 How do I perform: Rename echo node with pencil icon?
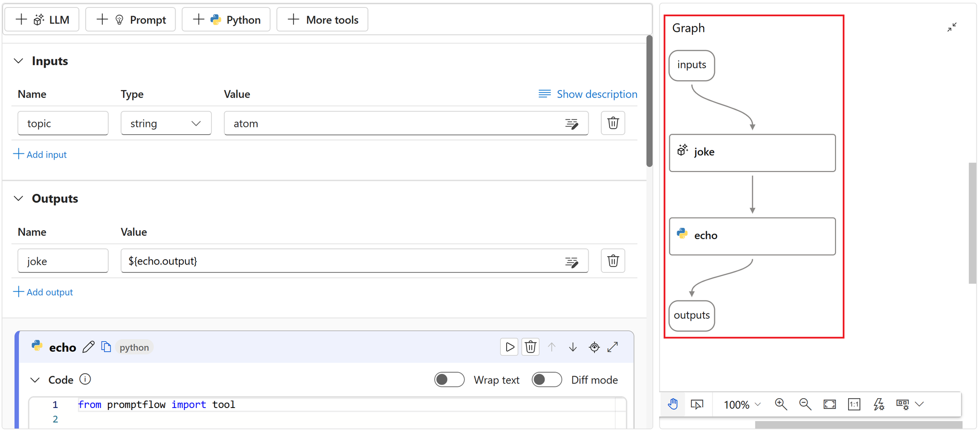[88, 347]
